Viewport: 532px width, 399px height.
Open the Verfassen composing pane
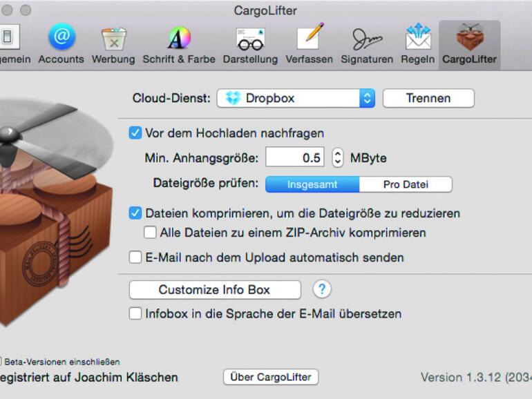point(309,43)
